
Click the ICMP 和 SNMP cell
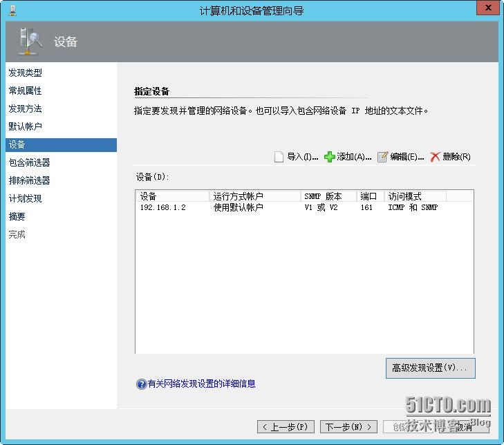click(x=413, y=207)
